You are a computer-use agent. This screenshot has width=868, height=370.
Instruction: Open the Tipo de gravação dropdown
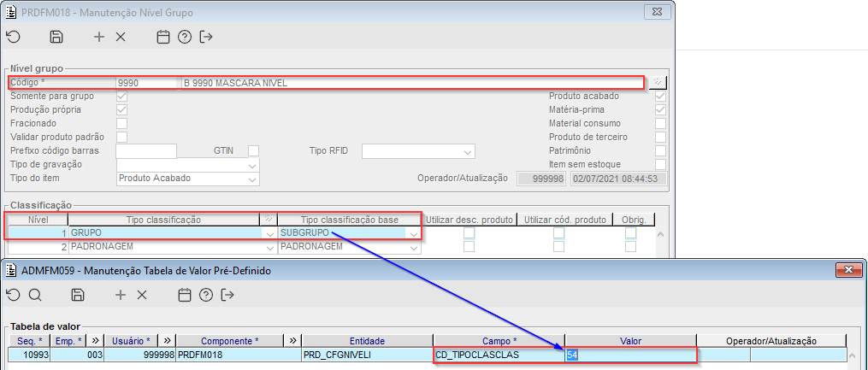[252, 166]
